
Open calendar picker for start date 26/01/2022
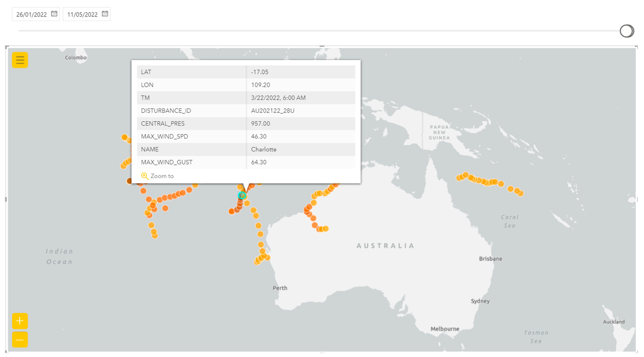point(54,14)
